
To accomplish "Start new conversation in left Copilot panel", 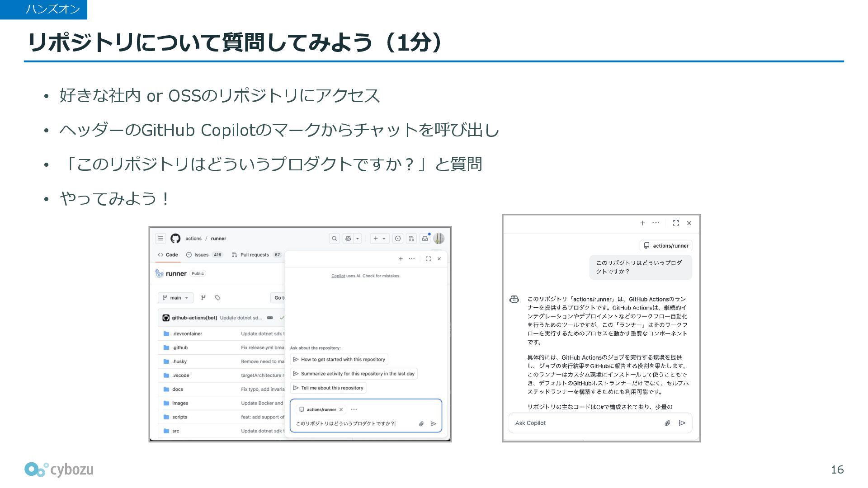I will 401,259.
